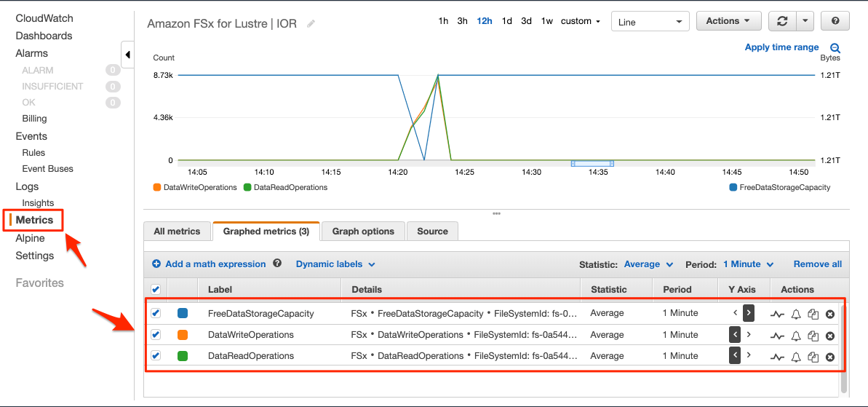Open the custom time range dropdown

[x=580, y=21]
